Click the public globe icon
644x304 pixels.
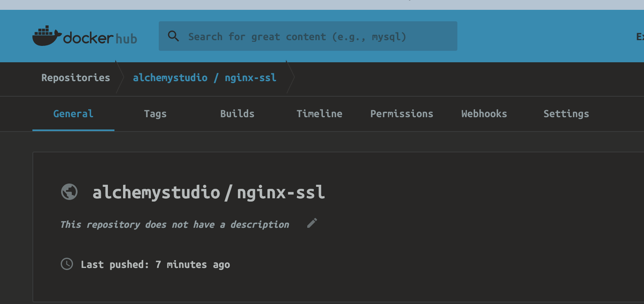[69, 192]
